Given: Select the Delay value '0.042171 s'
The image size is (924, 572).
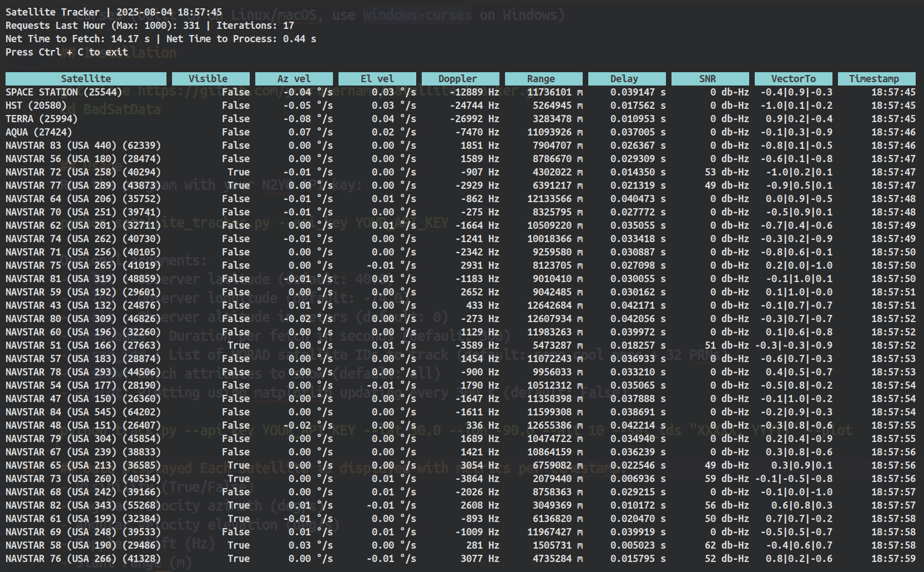Looking at the screenshot, I should tap(638, 305).
